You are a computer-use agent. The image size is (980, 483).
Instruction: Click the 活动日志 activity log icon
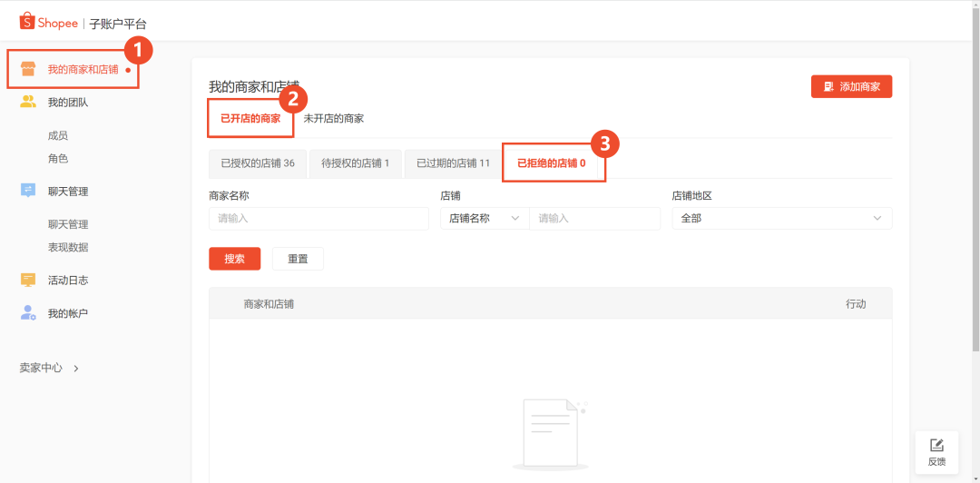point(28,280)
